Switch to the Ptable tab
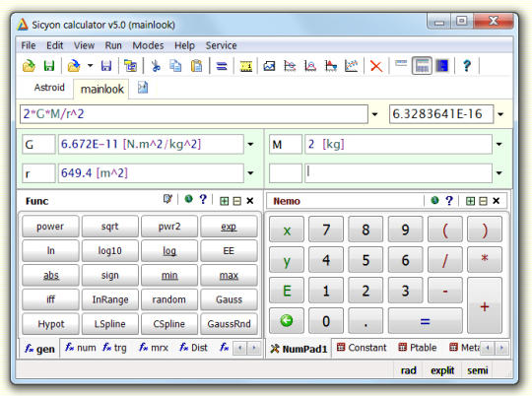The image size is (532, 396). (418, 348)
